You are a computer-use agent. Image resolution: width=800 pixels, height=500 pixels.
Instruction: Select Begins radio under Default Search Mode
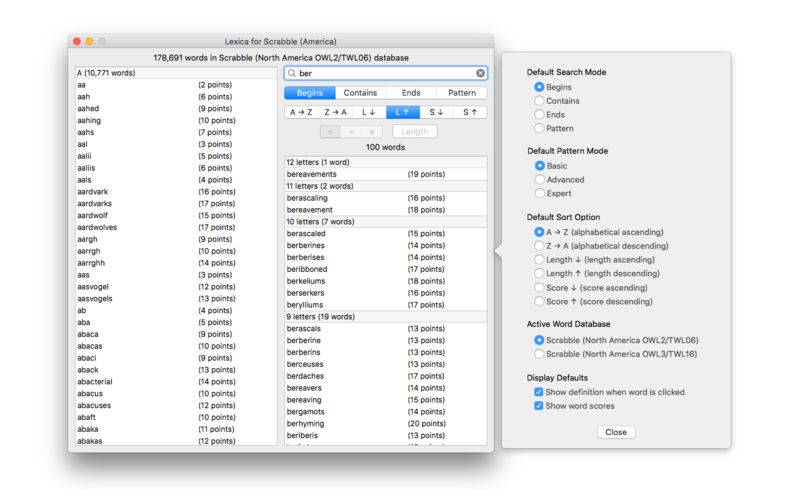click(x=539, y=87)
